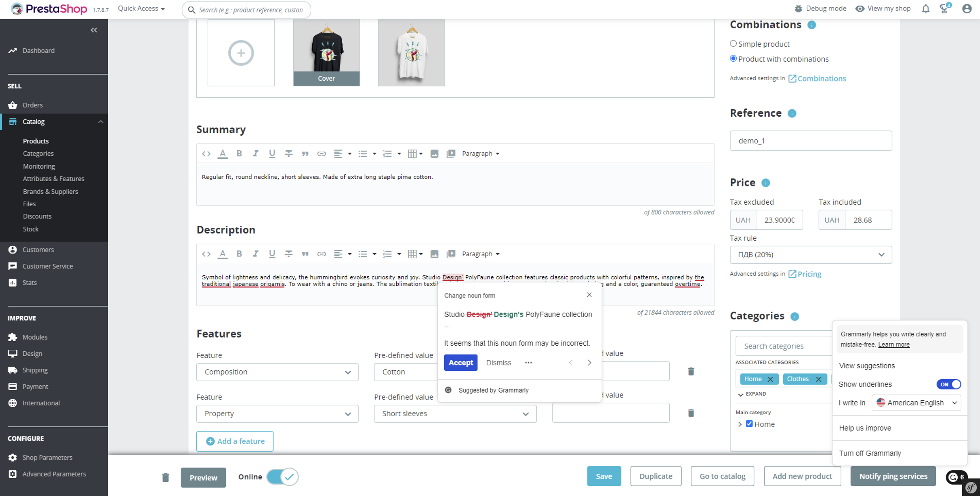Open Tax rule ПДВ (20%) dropdown

point(810,254)
